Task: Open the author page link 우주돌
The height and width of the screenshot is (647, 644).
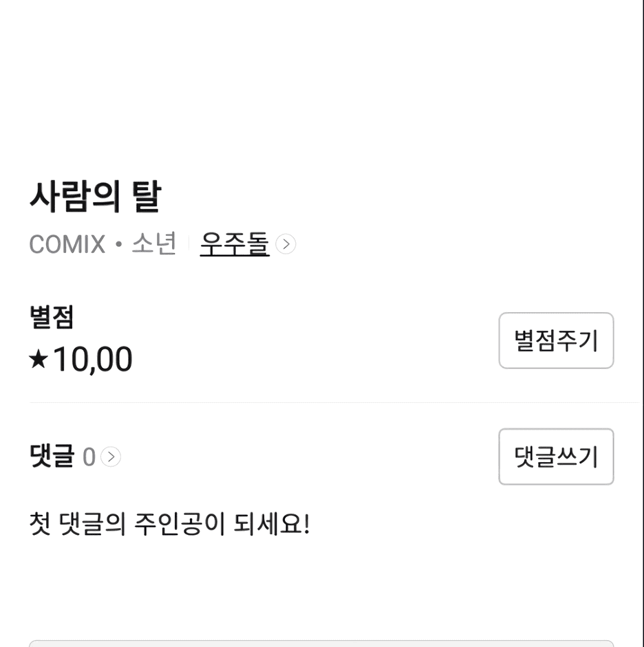Action: (x=235, y=243)
